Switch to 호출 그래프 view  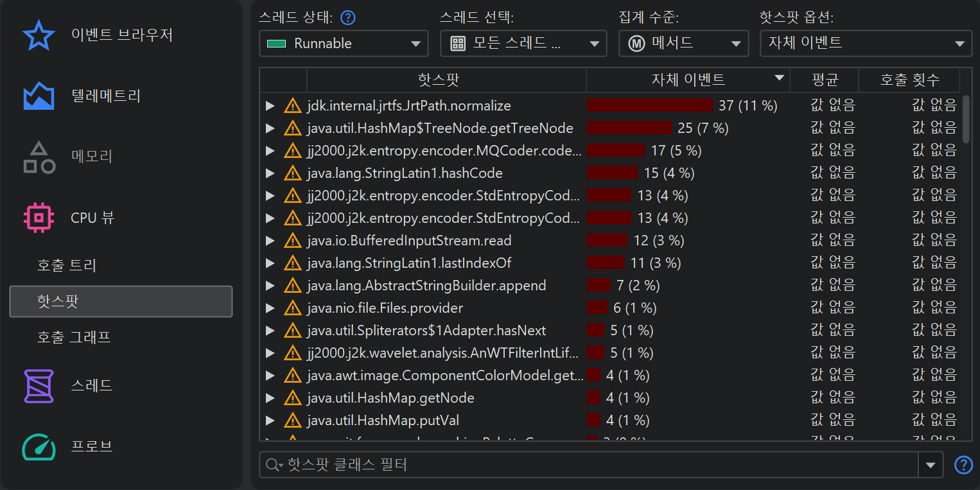[x=74, y=337]
